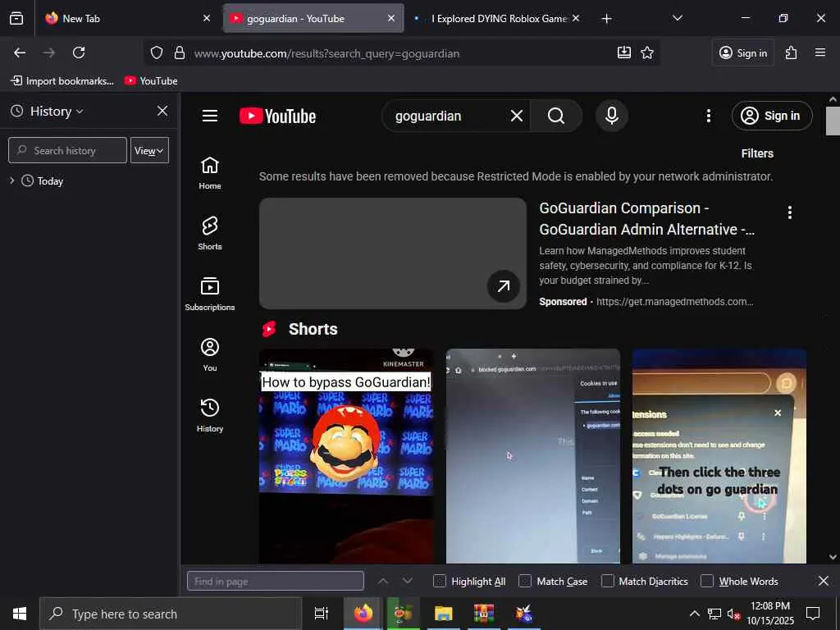Open search Filters
Image resolution: width=840 pixels, height=630 pixels.
(x=757, y=153)
